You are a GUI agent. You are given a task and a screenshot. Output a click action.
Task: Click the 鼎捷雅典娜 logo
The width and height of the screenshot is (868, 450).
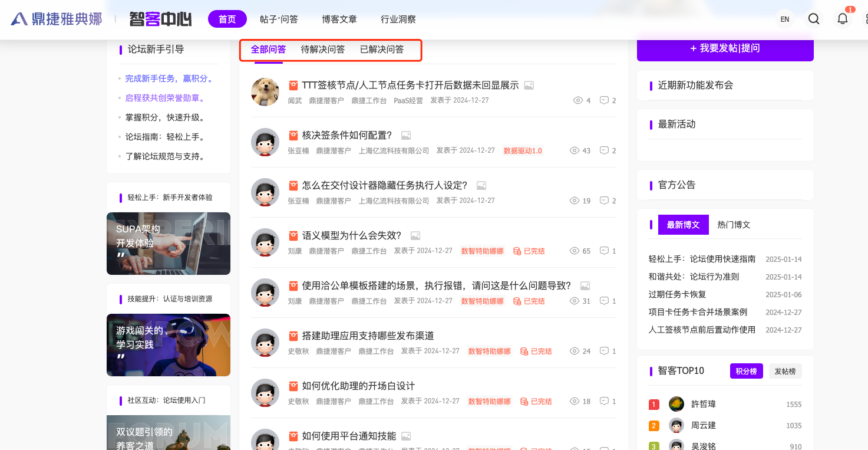[x=57, y=19]
